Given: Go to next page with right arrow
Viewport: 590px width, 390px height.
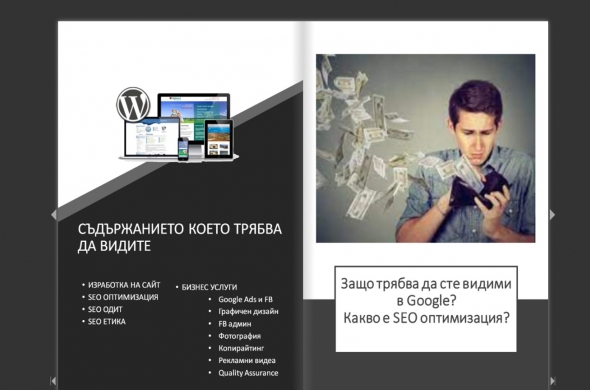Looking at the screenshot, I should click(552, 215).
